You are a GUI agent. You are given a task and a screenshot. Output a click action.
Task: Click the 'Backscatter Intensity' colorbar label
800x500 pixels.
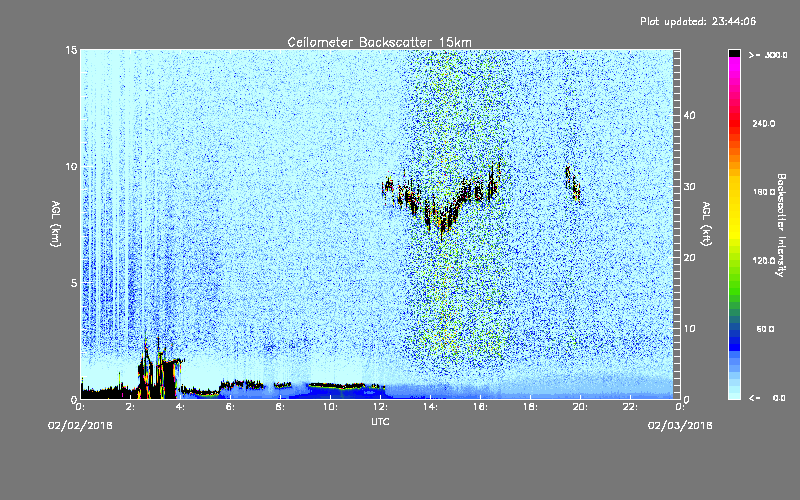(x=781, y=224)
